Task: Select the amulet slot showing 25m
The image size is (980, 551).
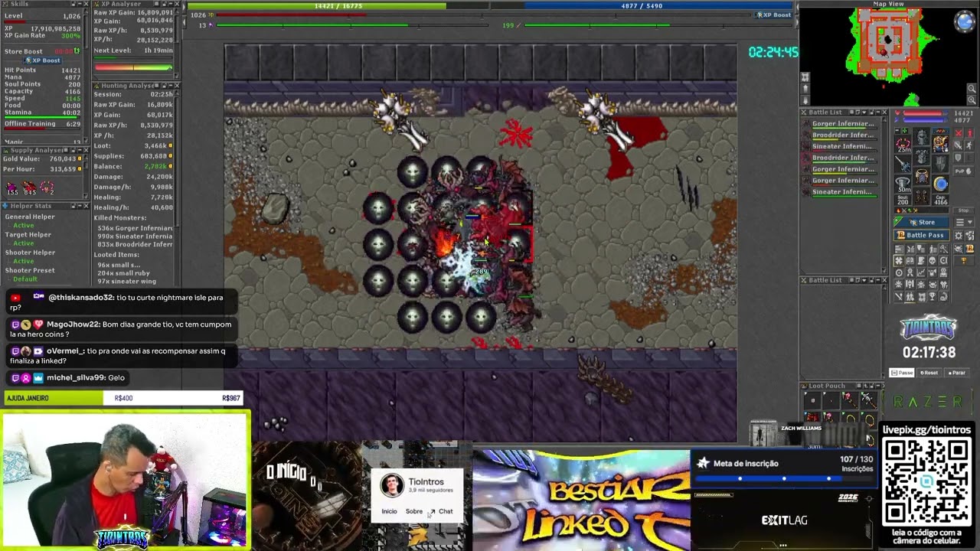Action: [903, 142]
